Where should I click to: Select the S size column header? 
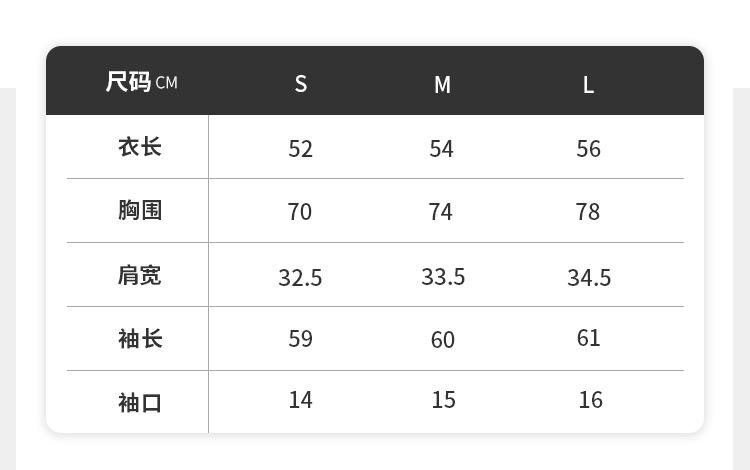tap(301, 84)
